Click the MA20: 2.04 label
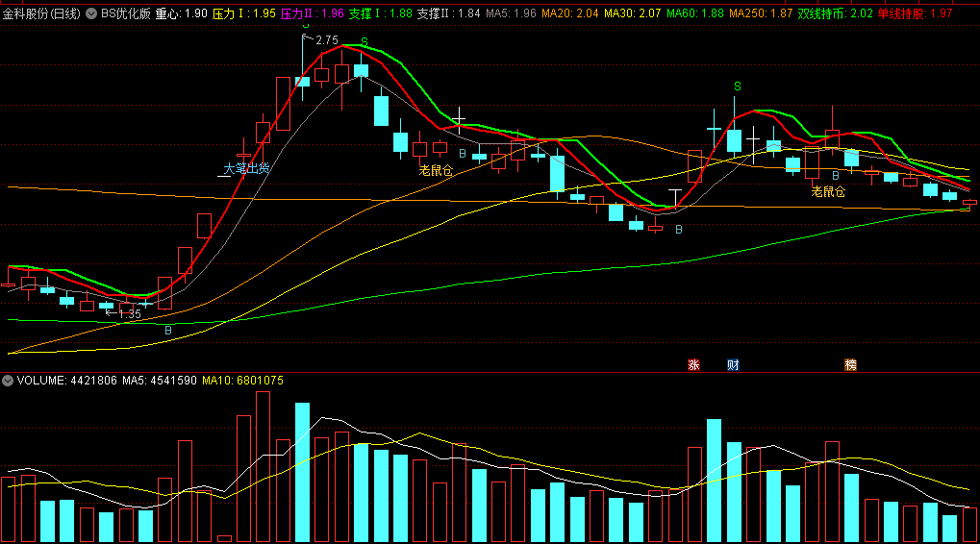Viewport: 980px width, 544px height. point(570,13)
